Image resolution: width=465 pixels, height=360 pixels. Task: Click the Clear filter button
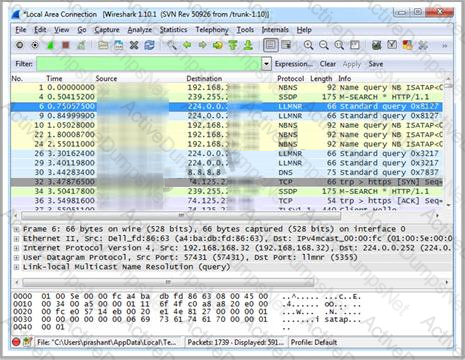click(328, 64)
